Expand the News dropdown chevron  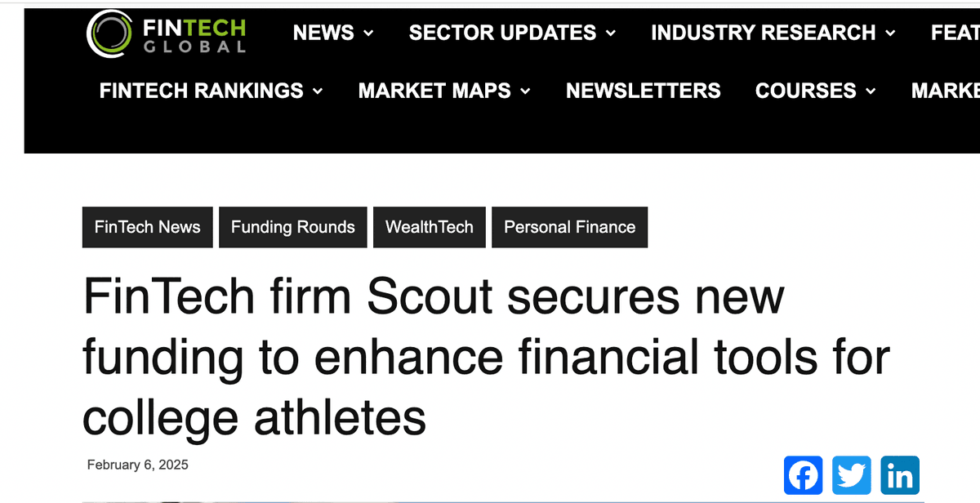tap(368, 33)
